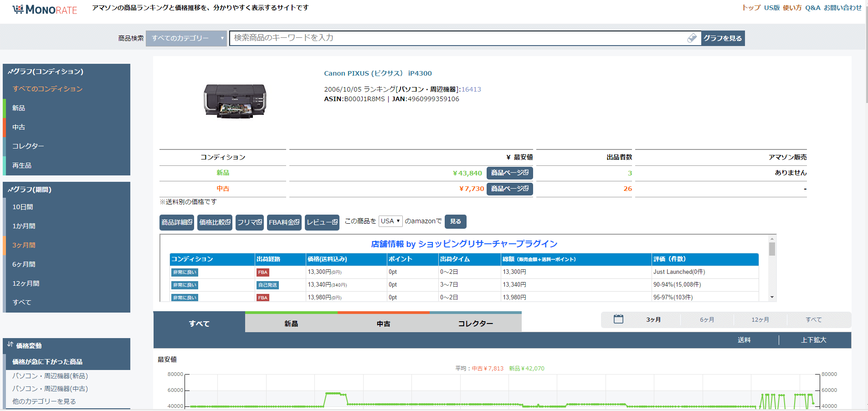Screen dimensions: 868x411
Task: Click the 価格比較 button
Action: point(215,222)
